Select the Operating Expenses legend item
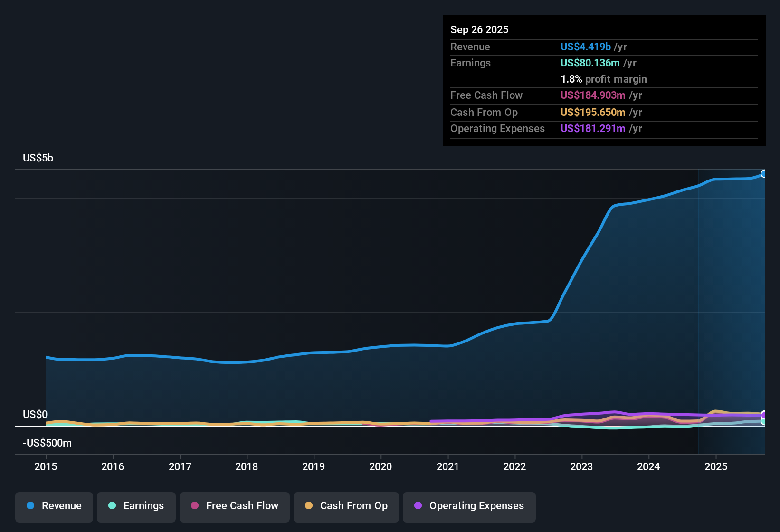 click(469, 506)
